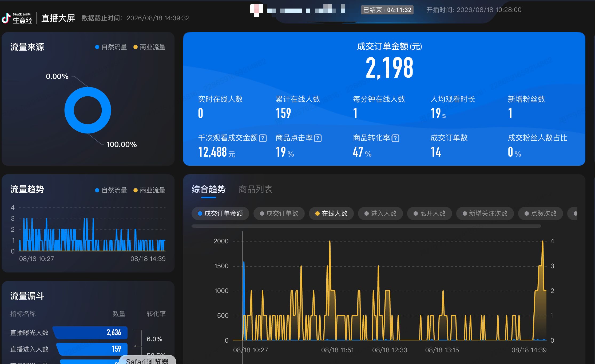Switch to the 商品列表 tab

[255, 189]
